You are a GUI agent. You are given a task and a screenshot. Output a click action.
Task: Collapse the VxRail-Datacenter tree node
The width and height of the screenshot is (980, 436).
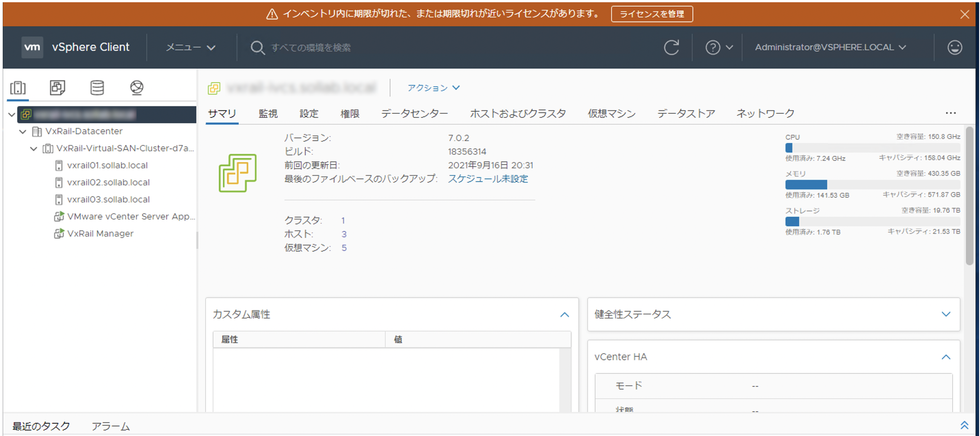[x=23, y=132]
